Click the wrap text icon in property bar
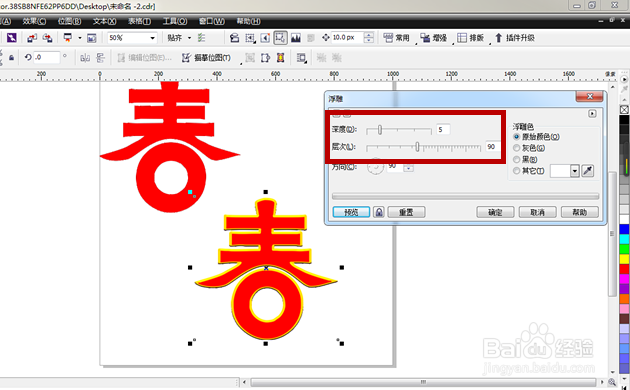The image size is (630, 390). (x=301, y=58)
